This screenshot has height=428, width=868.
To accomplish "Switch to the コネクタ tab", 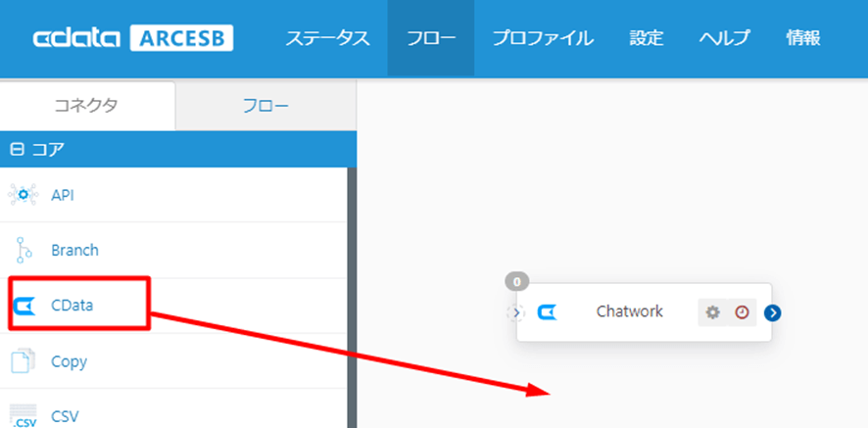I will (87, 106).
